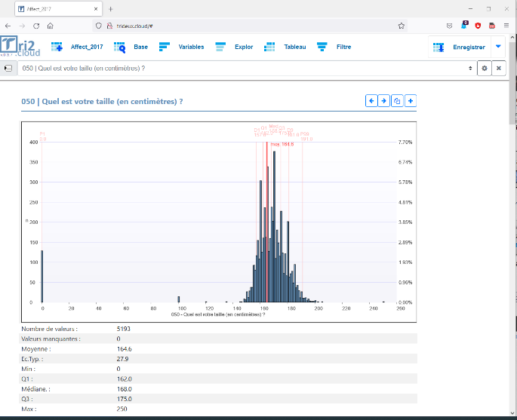Open the browser hamburger menu
The height and width of the screenshot is (420, 517).
(x=506, y=26)
